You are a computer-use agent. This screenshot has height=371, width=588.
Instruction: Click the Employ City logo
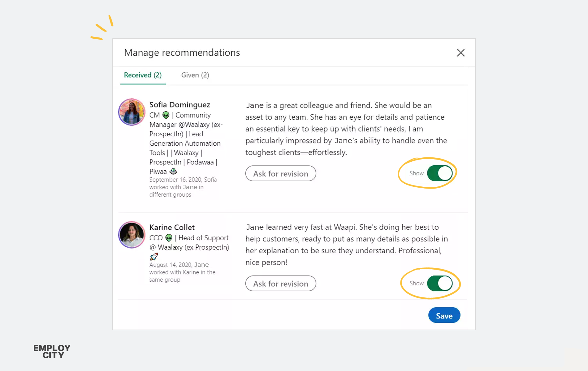52,352
